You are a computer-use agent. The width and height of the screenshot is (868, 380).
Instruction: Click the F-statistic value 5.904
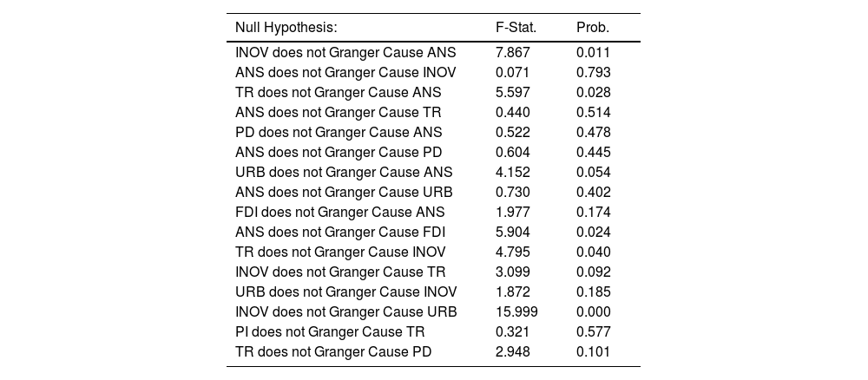pos(512,233)
